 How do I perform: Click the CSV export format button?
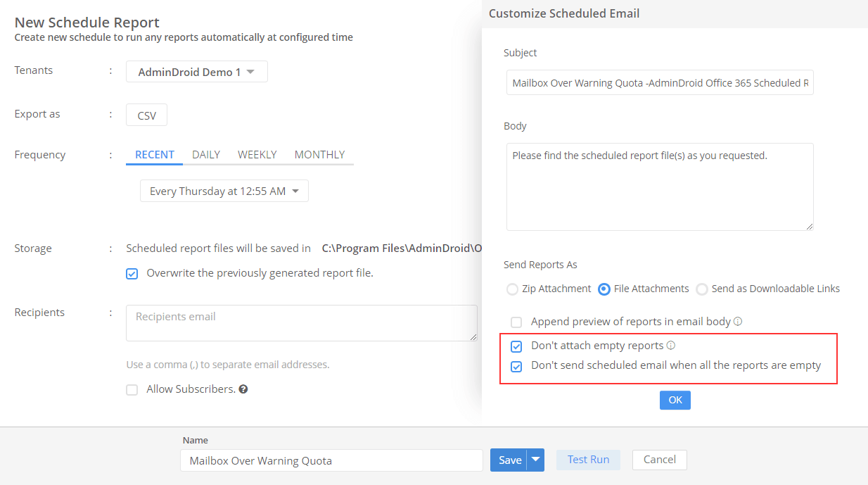coord(146,114)
